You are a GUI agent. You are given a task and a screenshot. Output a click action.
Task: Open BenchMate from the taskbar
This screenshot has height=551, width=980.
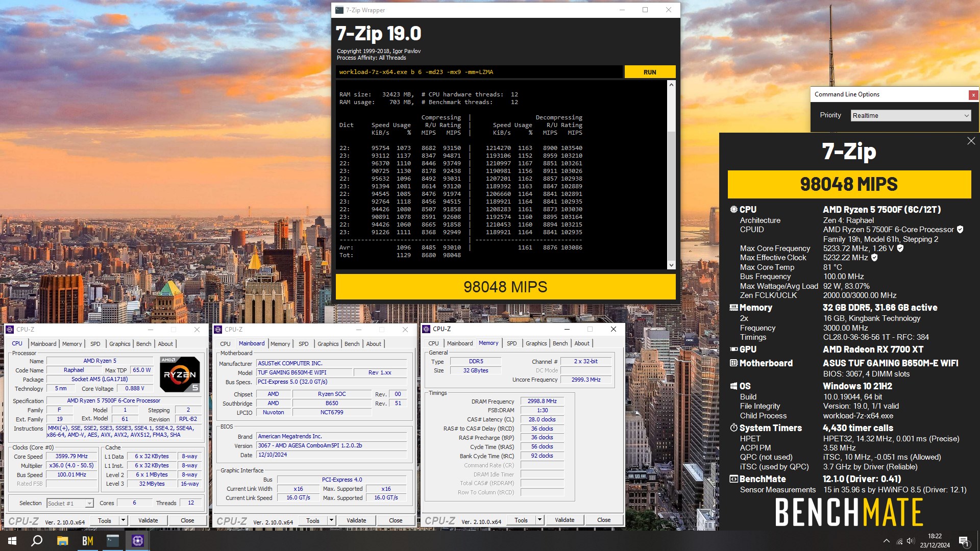(x=87, y=541)
